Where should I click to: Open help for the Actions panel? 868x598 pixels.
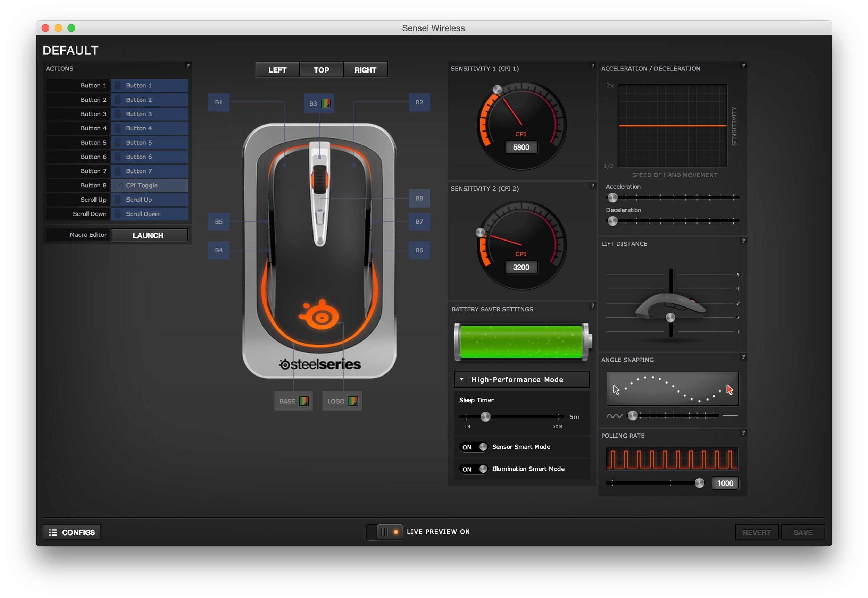188,66
